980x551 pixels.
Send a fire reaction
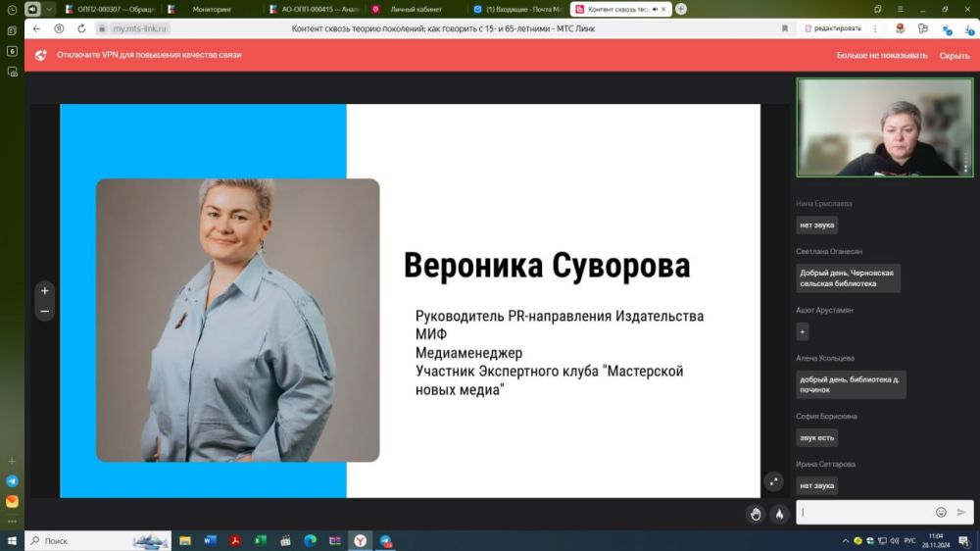pos(779,514)
